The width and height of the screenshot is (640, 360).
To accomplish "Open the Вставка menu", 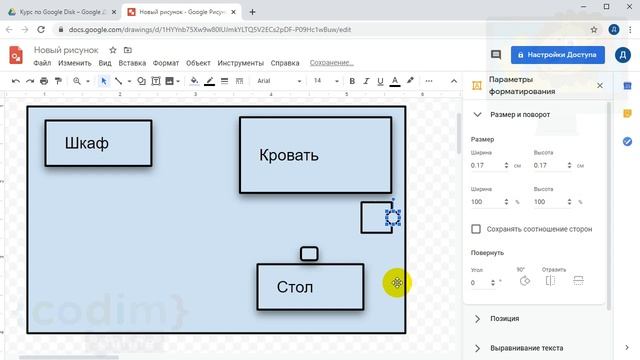I will click(x=132, y=63).
